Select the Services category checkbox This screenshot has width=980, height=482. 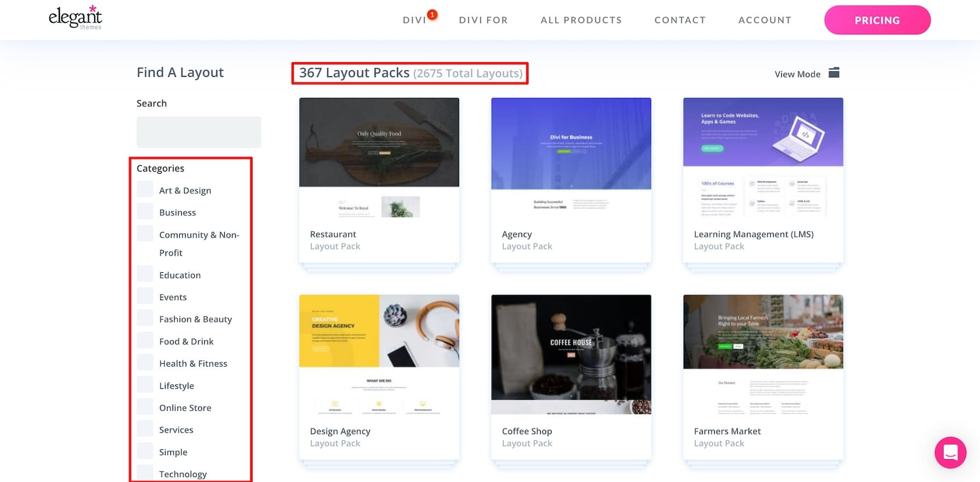coord(145,428)
